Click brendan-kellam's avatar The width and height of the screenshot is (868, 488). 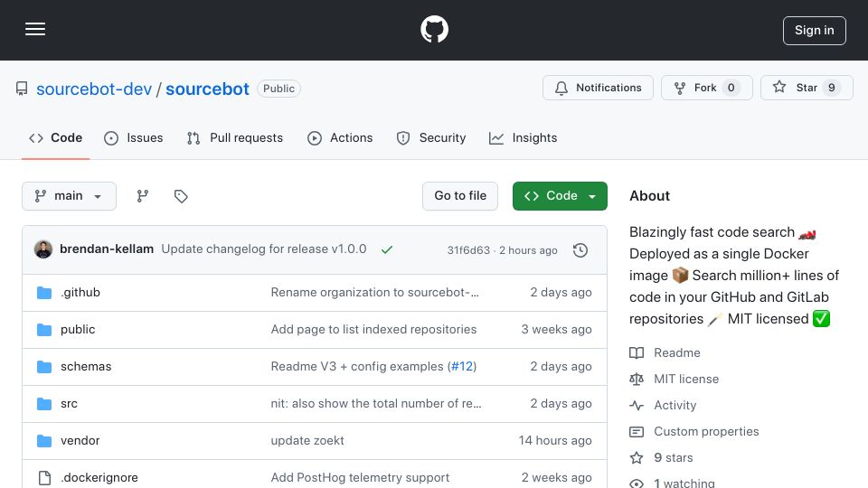pos(43,249)
